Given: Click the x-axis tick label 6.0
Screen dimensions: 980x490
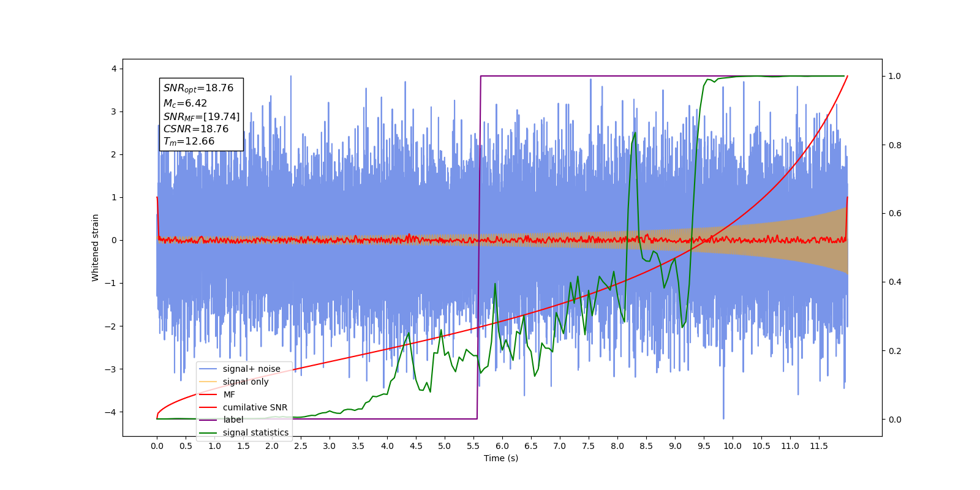Looking at the screenshot, I should click(502, 446).
